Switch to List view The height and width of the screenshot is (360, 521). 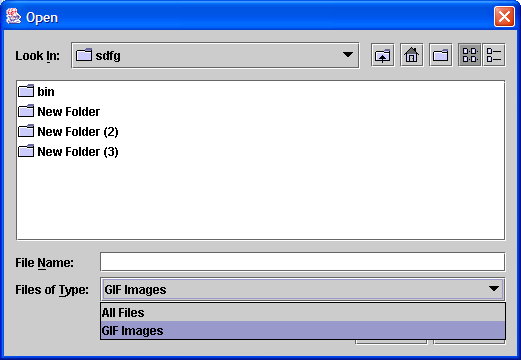470,55
